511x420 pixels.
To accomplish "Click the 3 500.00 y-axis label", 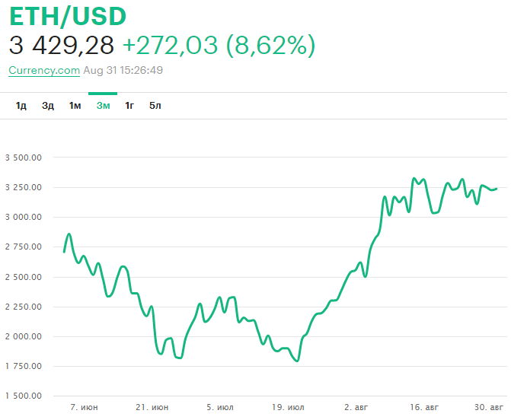I will coord(22,158).
